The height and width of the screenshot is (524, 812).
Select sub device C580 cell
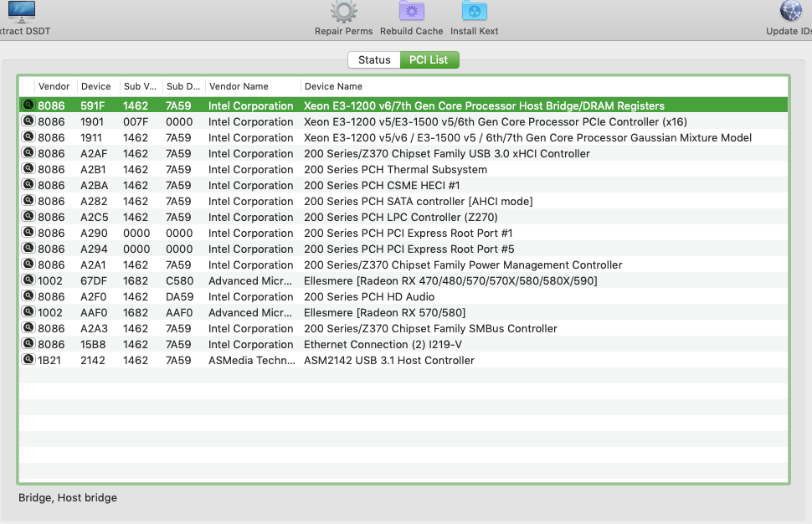pyautogui.click(x=180, y=280)
